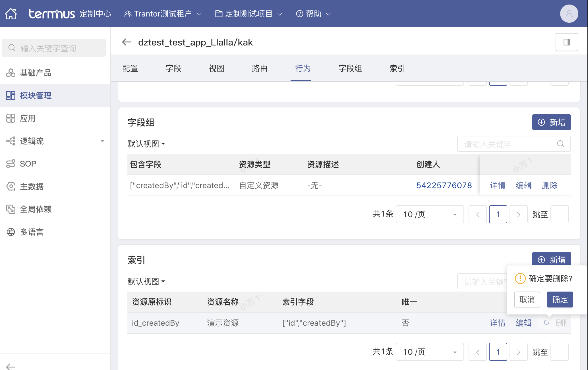Expand the 逻辑流 submenu arrow
The width and height of the screenshot is (588, 370).
click(102, 141)
